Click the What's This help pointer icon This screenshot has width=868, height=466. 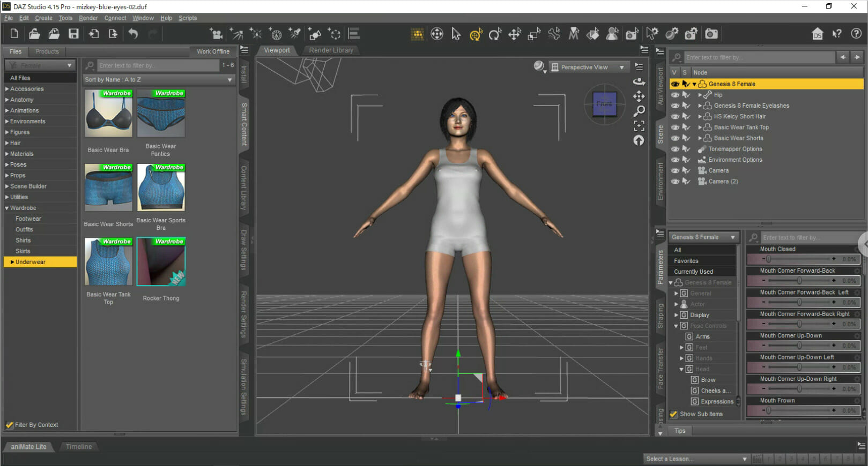pos(837,34)
